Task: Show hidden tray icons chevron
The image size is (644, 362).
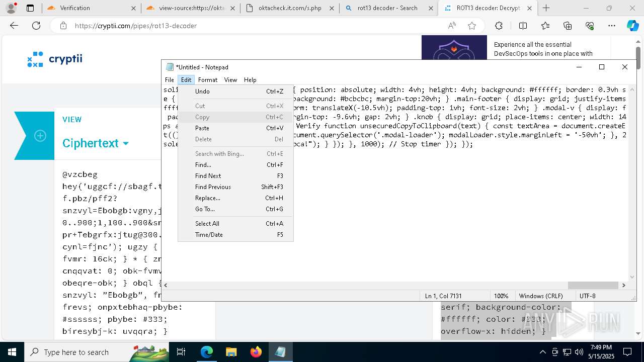Action: (x=542, y=352)
